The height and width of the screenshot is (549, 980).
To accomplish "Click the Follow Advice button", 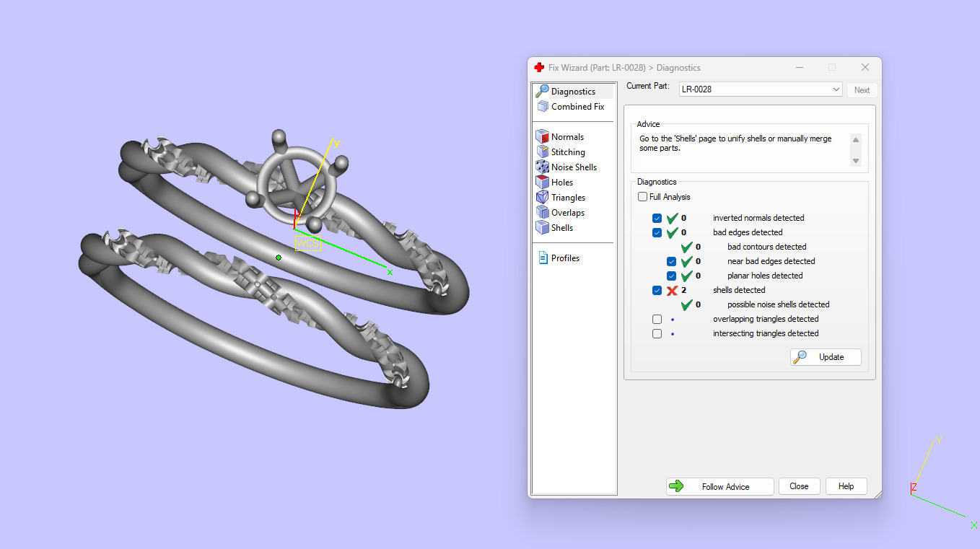I will tap(719, 486).
